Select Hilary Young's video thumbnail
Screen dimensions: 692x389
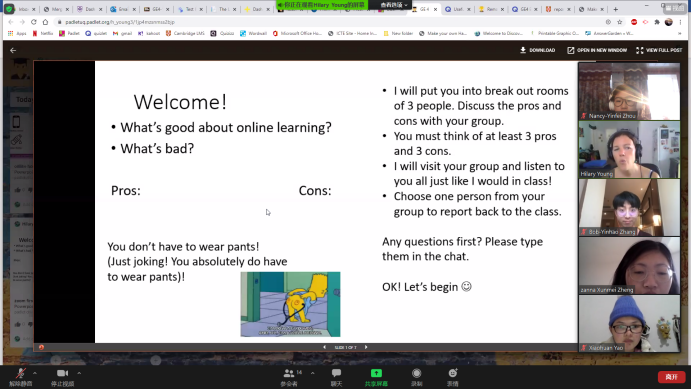pyautogui.click(x=629, y=150)
